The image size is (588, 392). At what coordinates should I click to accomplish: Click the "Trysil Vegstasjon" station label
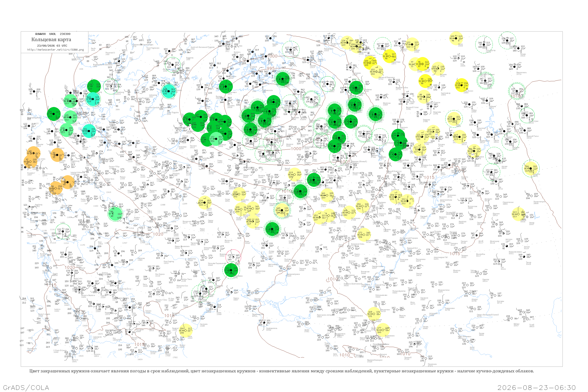pos(153,48)
